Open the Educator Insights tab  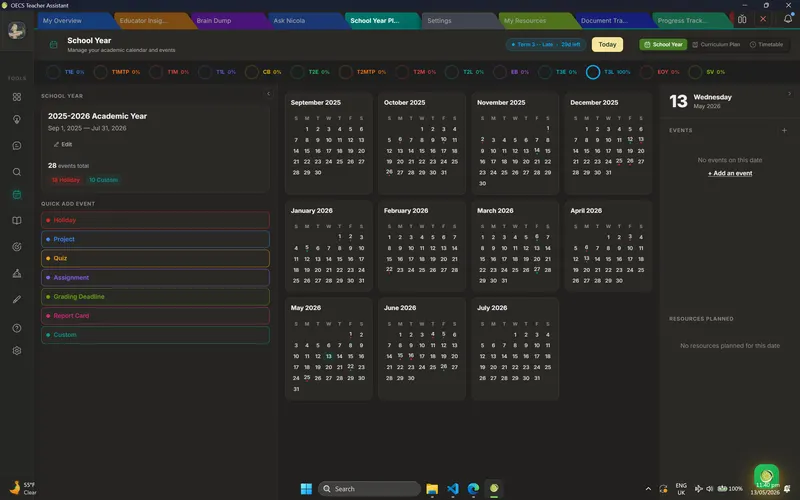click(x=152, y=21)
